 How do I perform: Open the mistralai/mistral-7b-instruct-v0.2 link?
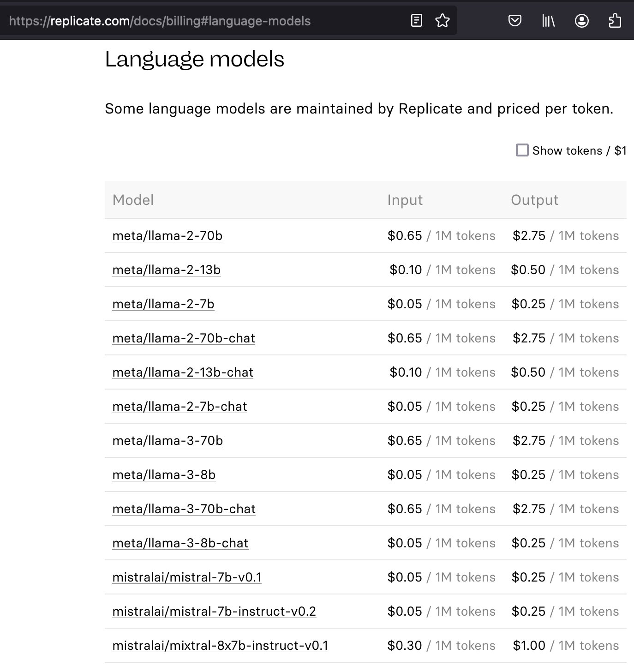coord(214,612)
